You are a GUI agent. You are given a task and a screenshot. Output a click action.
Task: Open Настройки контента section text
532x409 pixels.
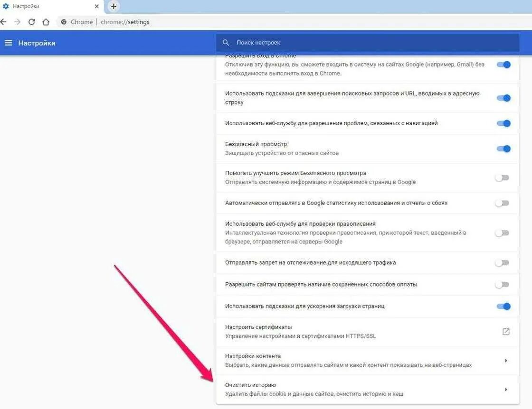[253, 356]
